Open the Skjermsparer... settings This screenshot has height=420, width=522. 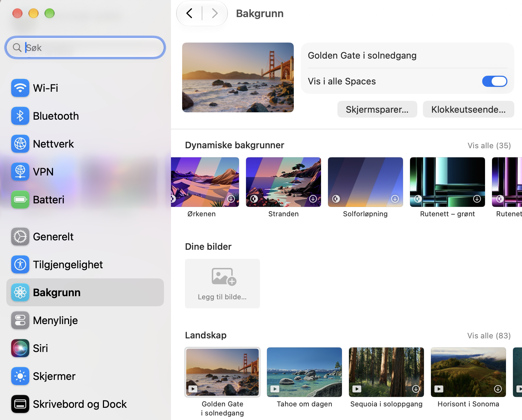[x=377, y=109]
